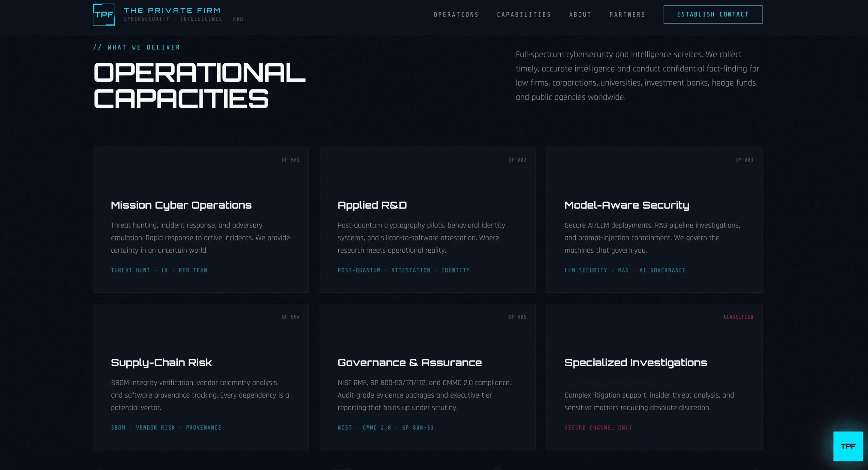Open the Specialized Investigations card

(636, 363)
